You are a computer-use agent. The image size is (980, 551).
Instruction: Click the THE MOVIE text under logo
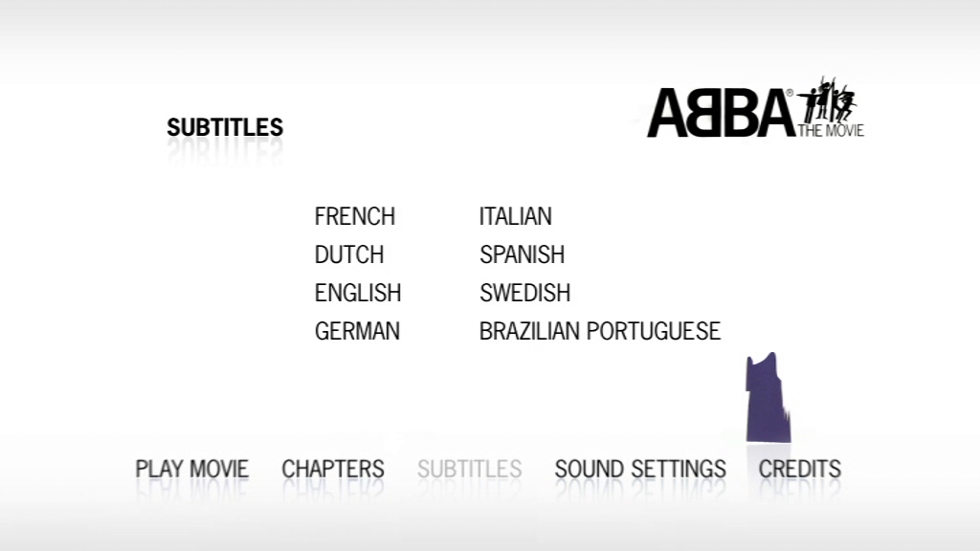pyautogui.click(x=831, y=130)
